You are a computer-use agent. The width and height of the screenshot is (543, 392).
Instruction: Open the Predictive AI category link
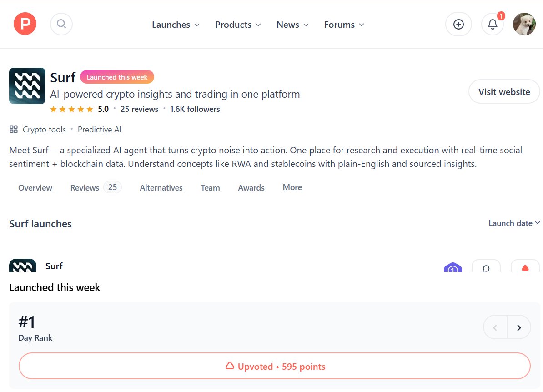tap(100, 130)
